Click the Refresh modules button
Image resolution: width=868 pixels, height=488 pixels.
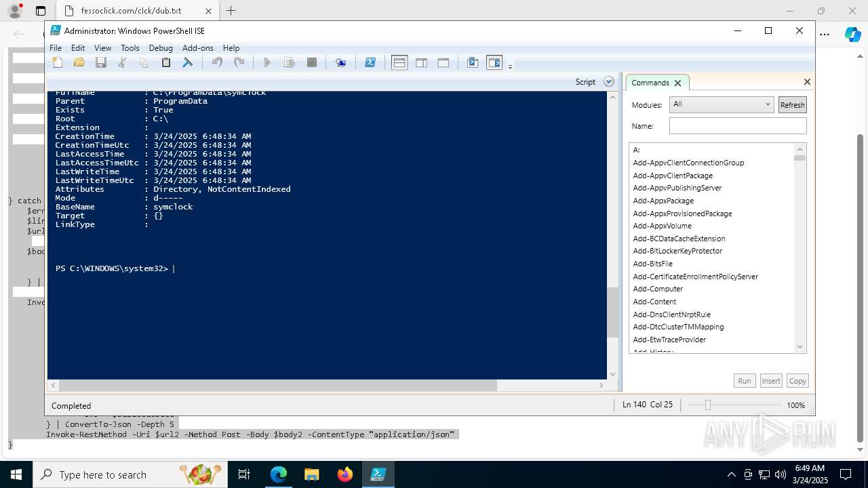pyautogui.click(x=792, y=104)
